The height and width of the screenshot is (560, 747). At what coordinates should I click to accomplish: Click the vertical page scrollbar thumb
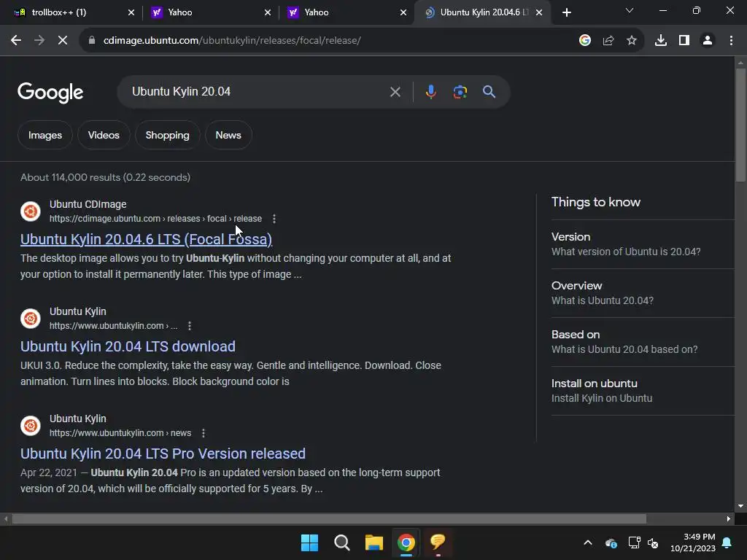(741, 125)
